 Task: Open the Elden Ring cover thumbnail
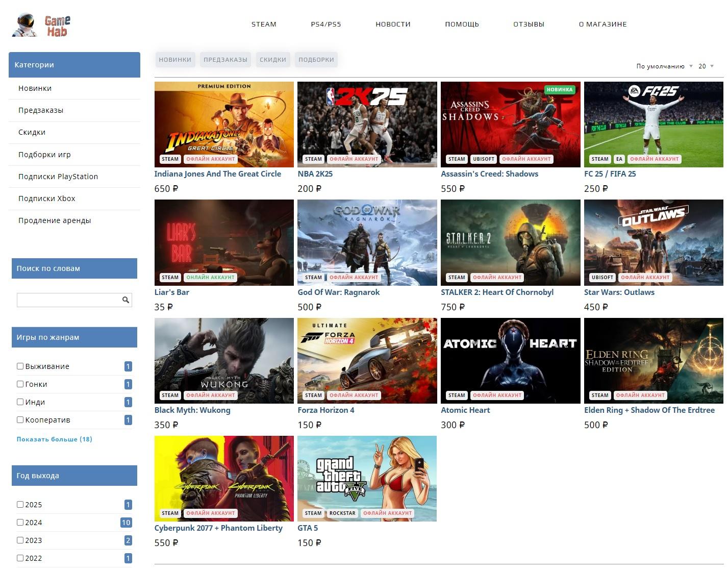click(654, 361)
